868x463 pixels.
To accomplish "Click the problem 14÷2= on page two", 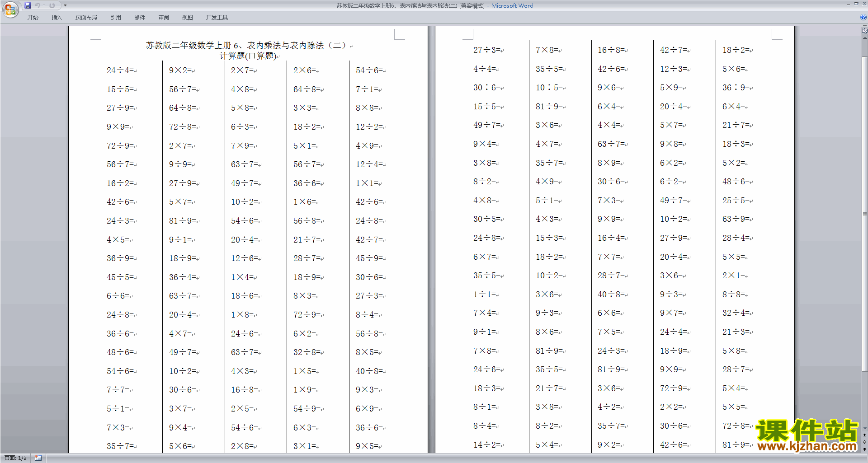I will point(486,445).
